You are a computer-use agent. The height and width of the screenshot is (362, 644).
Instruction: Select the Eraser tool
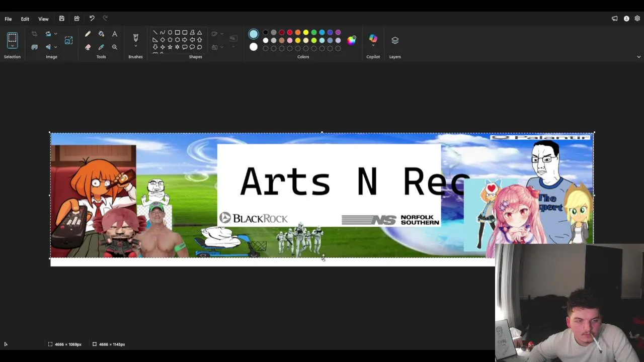pyautogui.click(x=88, y=47)
